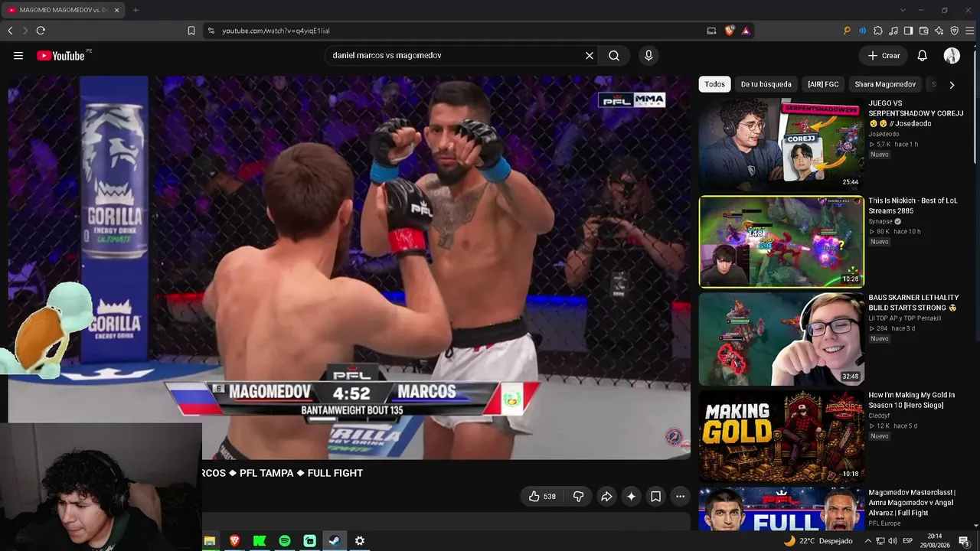Open the browser extensions puzzle icon
980x551 pixels.
(878, 31)
